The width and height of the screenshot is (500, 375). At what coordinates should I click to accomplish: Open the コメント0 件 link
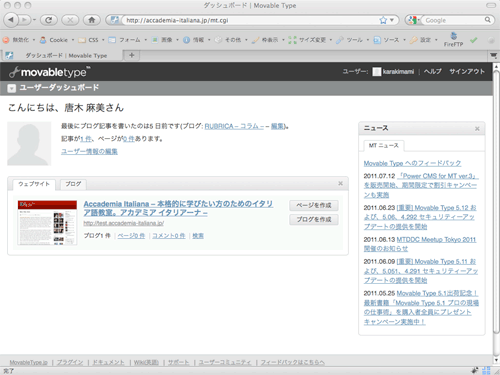coord(169,236)
